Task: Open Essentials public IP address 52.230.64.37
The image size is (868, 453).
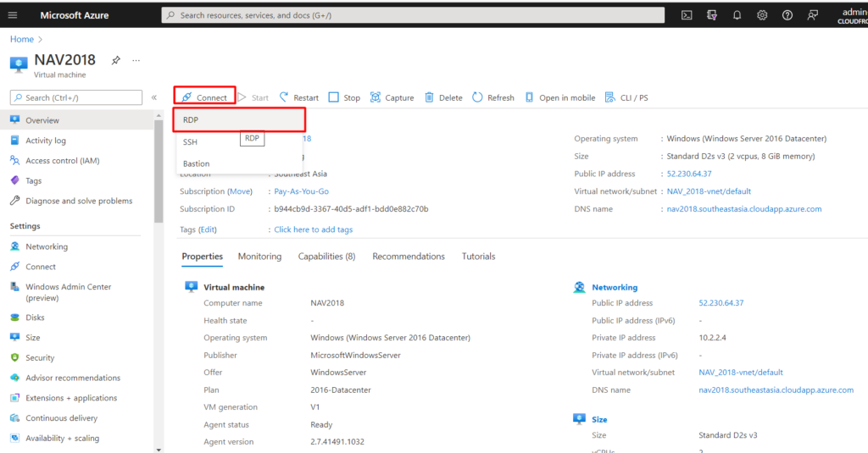Action: pyautogui.click(x=689, y=174)
